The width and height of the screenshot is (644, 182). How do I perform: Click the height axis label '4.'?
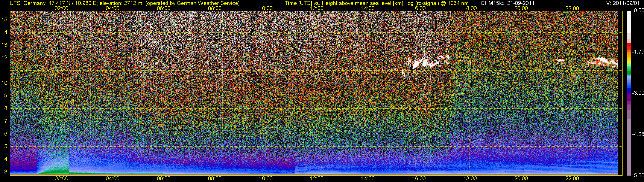pyautogui.click(x=6, y=159)
